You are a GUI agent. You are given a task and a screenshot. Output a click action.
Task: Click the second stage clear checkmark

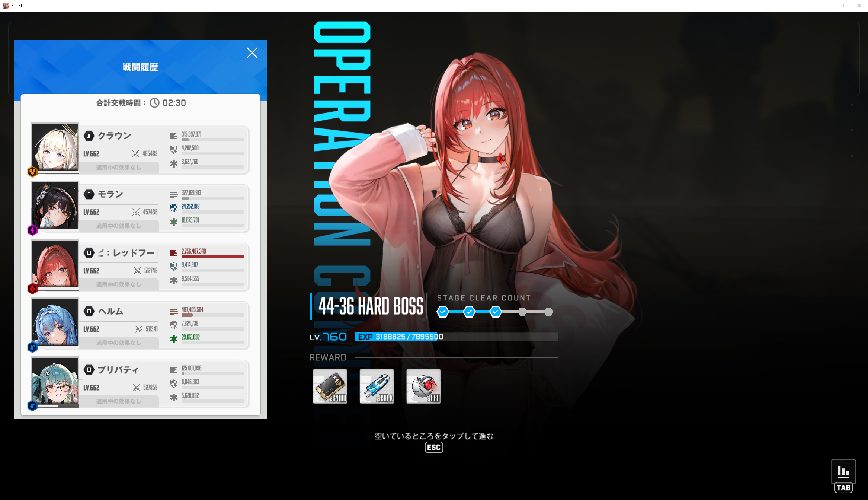point(469,312)
